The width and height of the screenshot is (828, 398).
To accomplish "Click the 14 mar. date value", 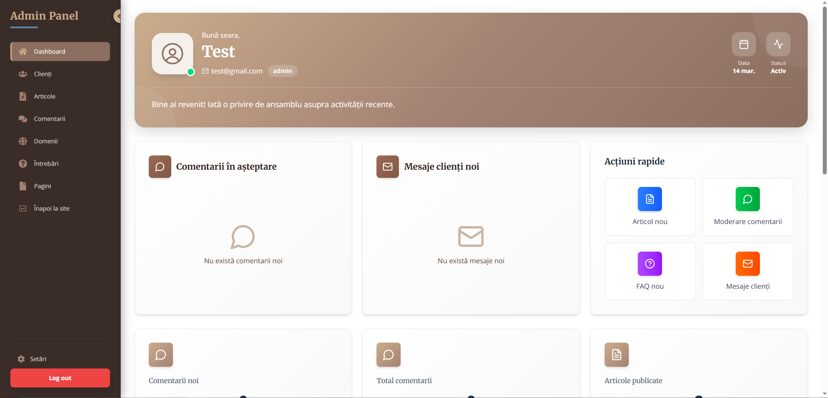I will pos(744,71).
